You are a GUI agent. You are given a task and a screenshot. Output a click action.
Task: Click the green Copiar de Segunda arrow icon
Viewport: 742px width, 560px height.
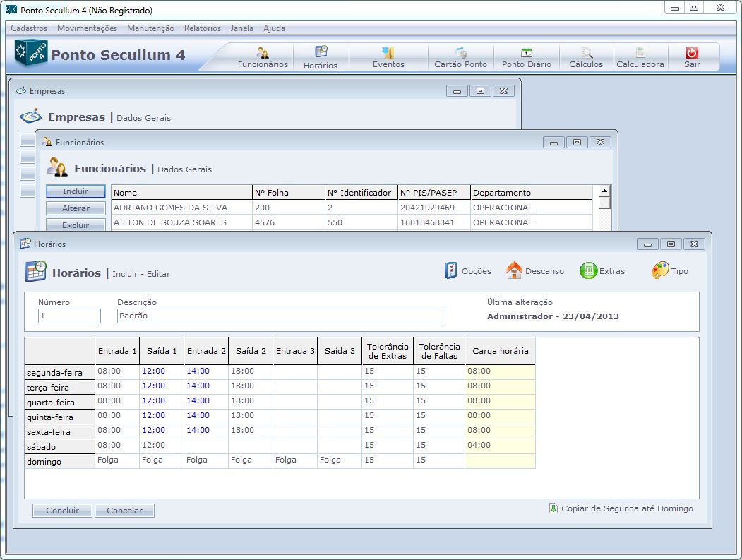pos(553,508)
